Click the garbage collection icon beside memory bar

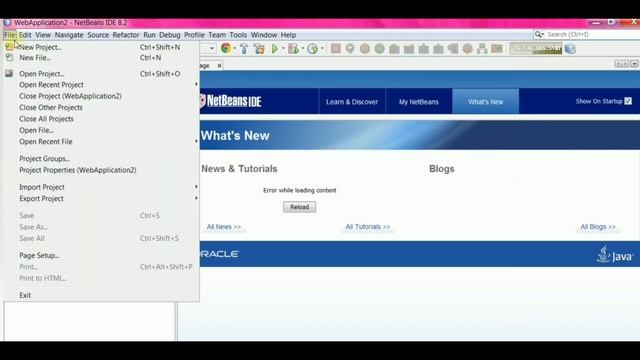coord(570,49)
